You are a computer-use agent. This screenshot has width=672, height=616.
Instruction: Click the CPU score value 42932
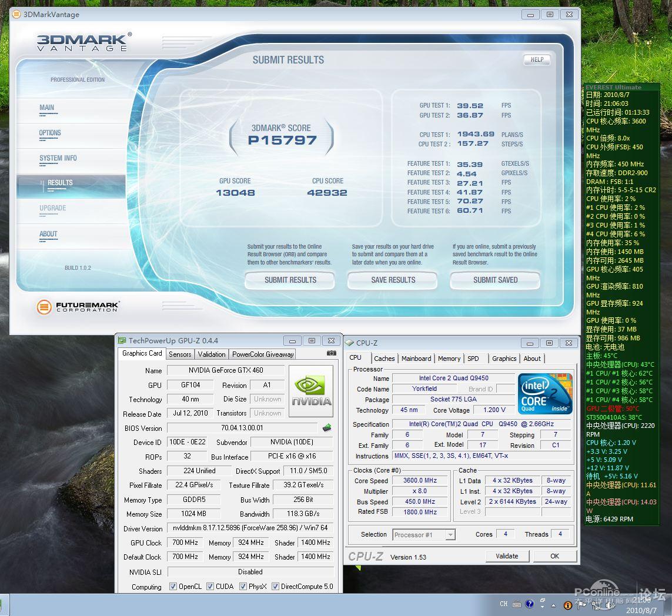327,193
